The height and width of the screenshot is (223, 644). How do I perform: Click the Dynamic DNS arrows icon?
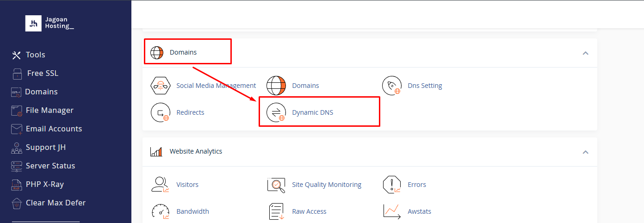click(x=276, y=112)
